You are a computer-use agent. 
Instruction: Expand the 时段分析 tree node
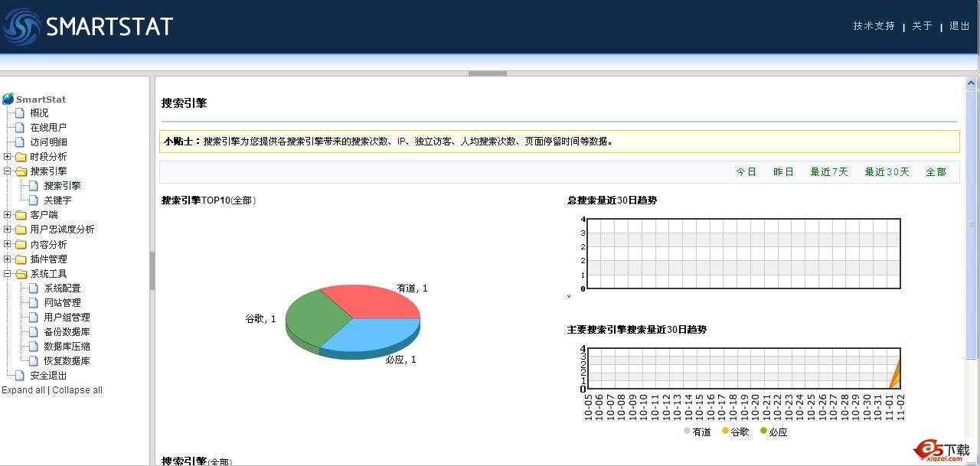point(8,157)
